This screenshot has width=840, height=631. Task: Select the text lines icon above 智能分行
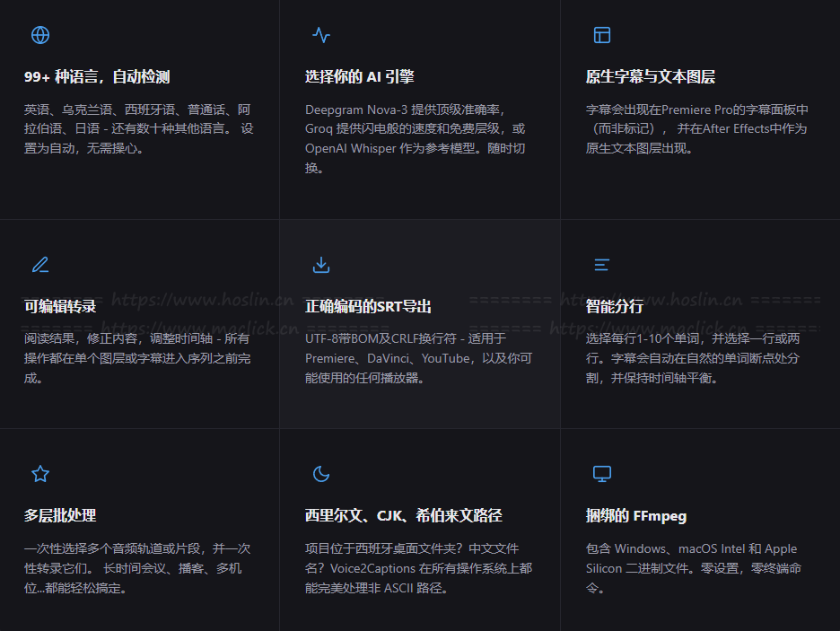[602, 265]
